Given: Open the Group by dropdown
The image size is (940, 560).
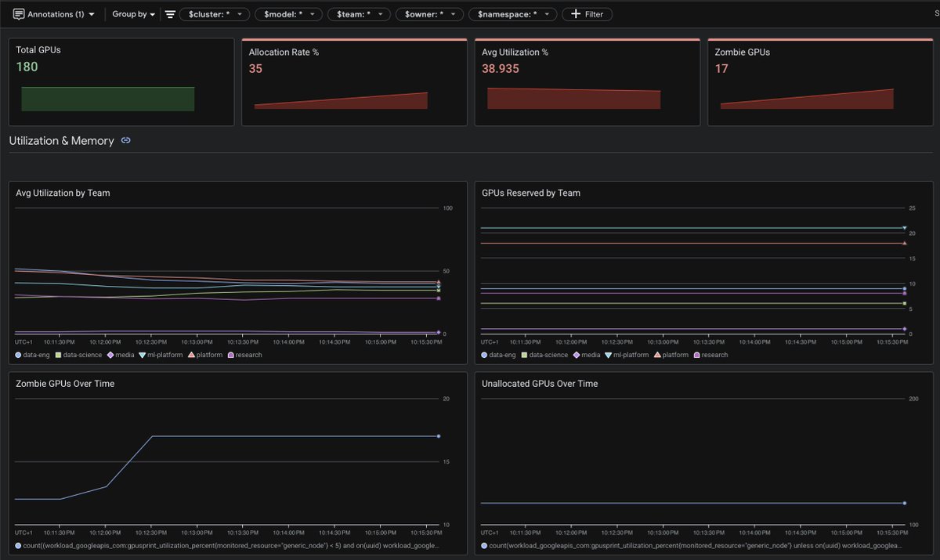Looking at the screenshot, I should pyautogui.click(x=133, y=14).
